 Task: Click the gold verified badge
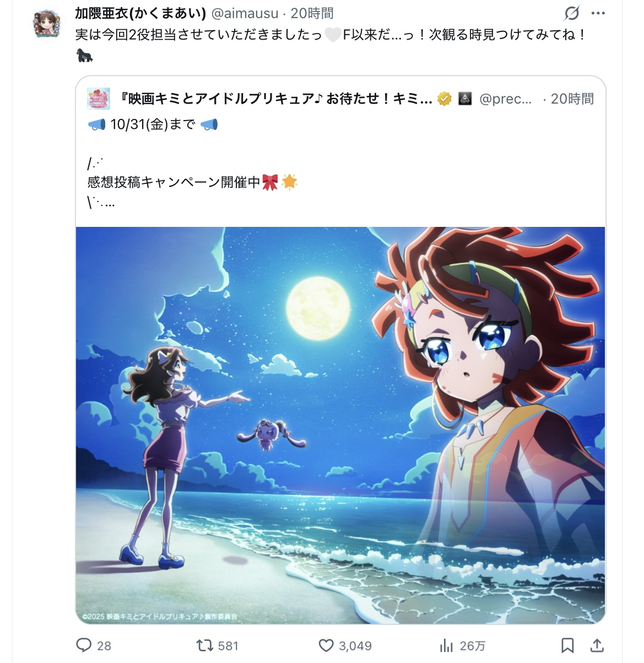coord(445,99)
